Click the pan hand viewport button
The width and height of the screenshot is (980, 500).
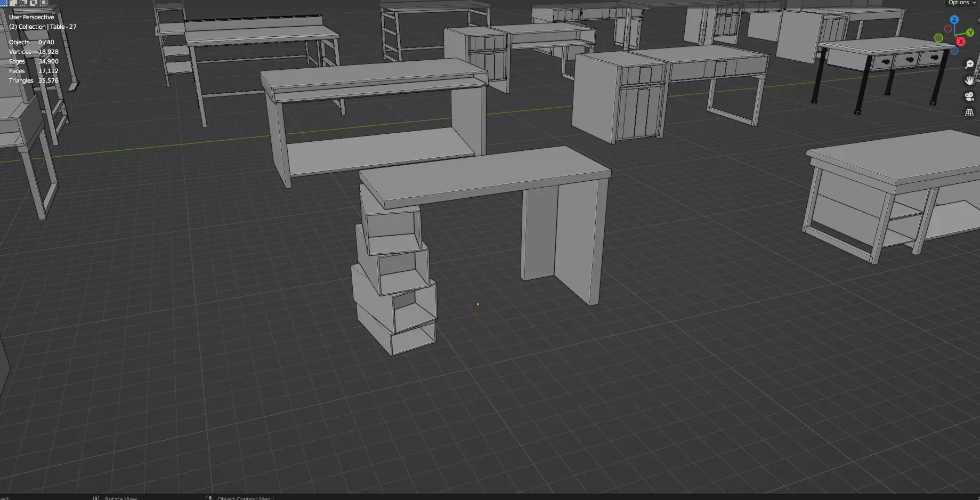pos(969,80)
